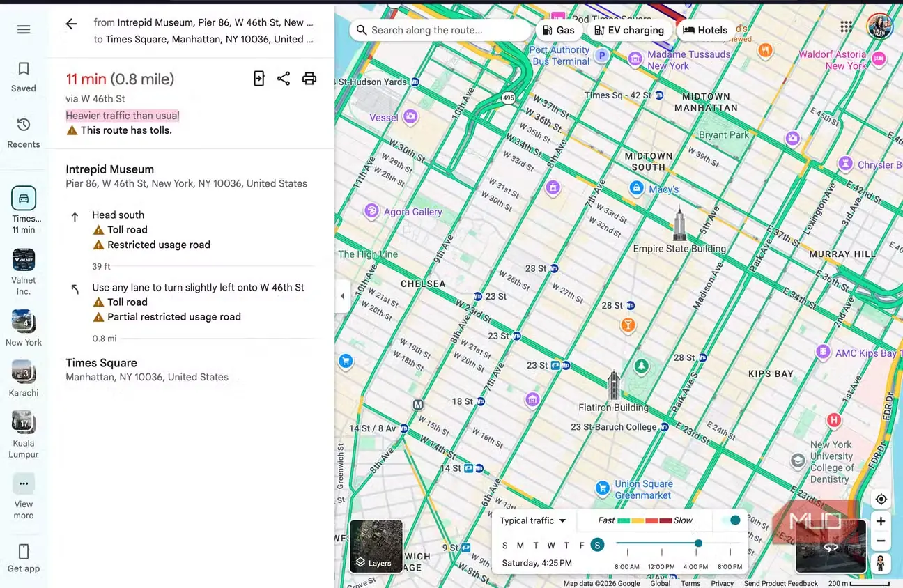
Task: Filter by Gas stations along the route
Action: point(559,30)
